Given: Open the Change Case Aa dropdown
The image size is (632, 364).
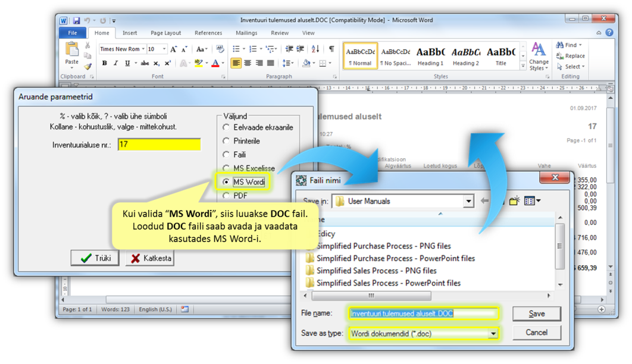Looking at the screenshot, I should pyautogui.click(x=202, y=49).
